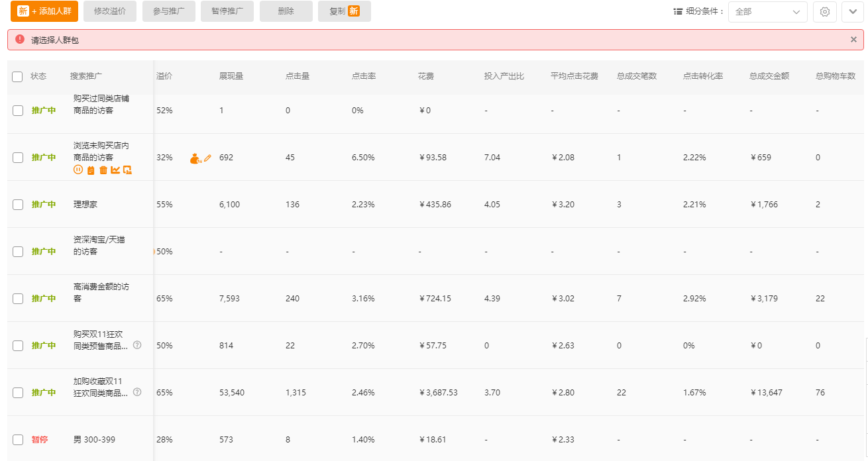Sort by the 展现量 column header

[231, 76]
